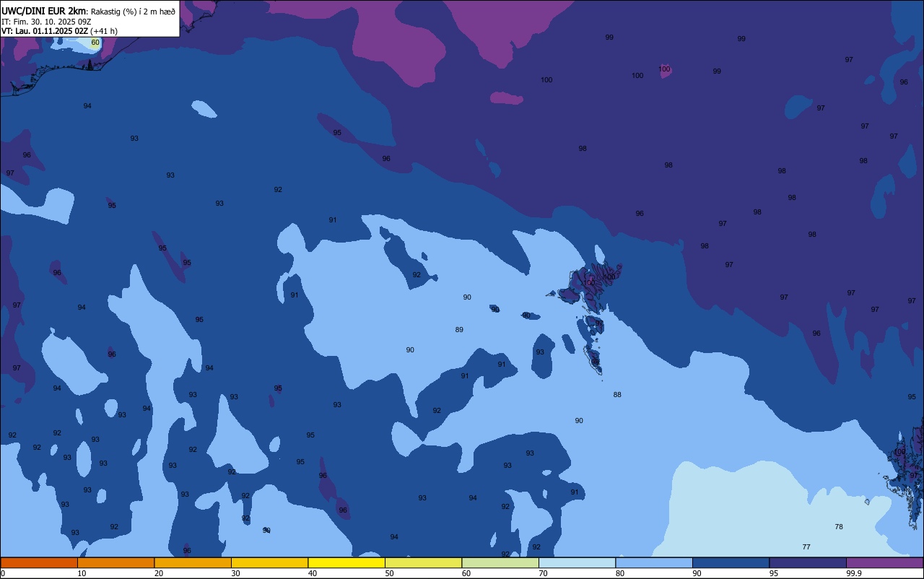The height and width of the screenshot is (579, 924).
Task: Click the 'Rakastig (%) í 2 m hæð' label
Action: pyautogui.click(x=133, y=12)
